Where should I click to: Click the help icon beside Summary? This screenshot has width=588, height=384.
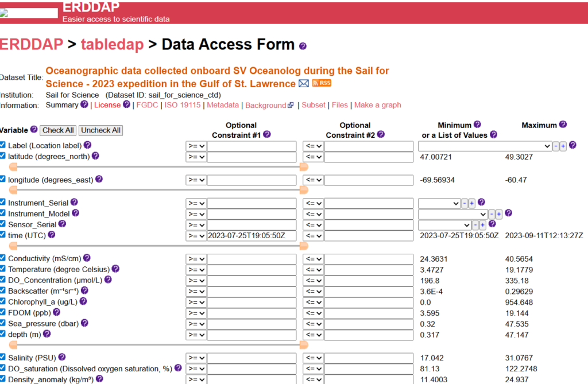(84, 104)
